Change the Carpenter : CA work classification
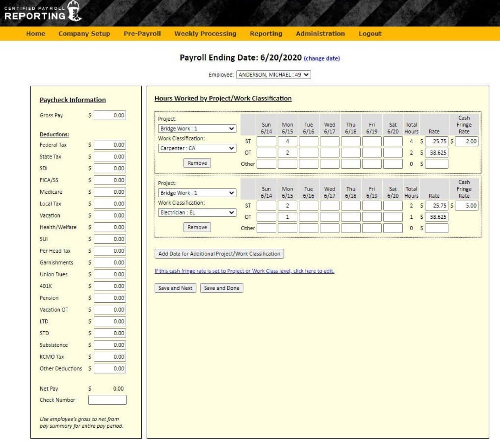 pos(197,148)
